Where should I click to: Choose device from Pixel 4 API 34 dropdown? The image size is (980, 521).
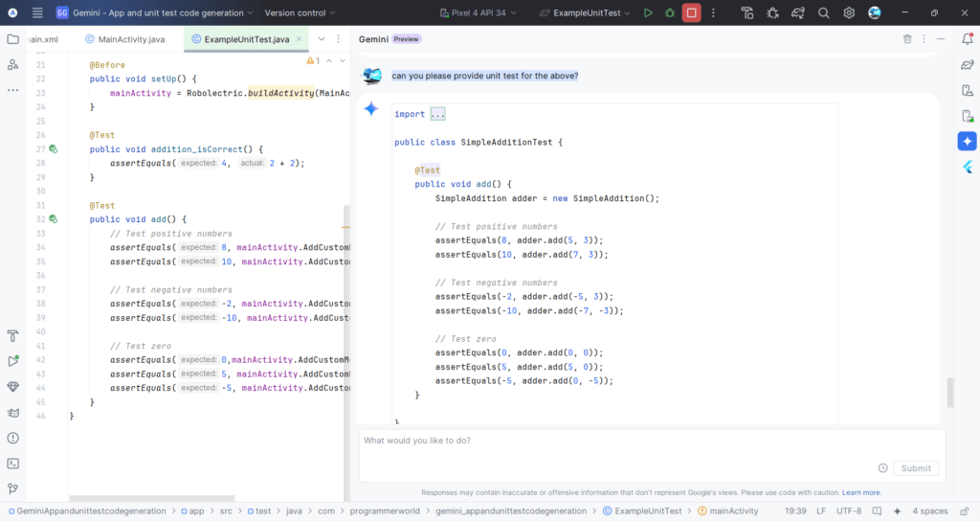coord(479,12)
